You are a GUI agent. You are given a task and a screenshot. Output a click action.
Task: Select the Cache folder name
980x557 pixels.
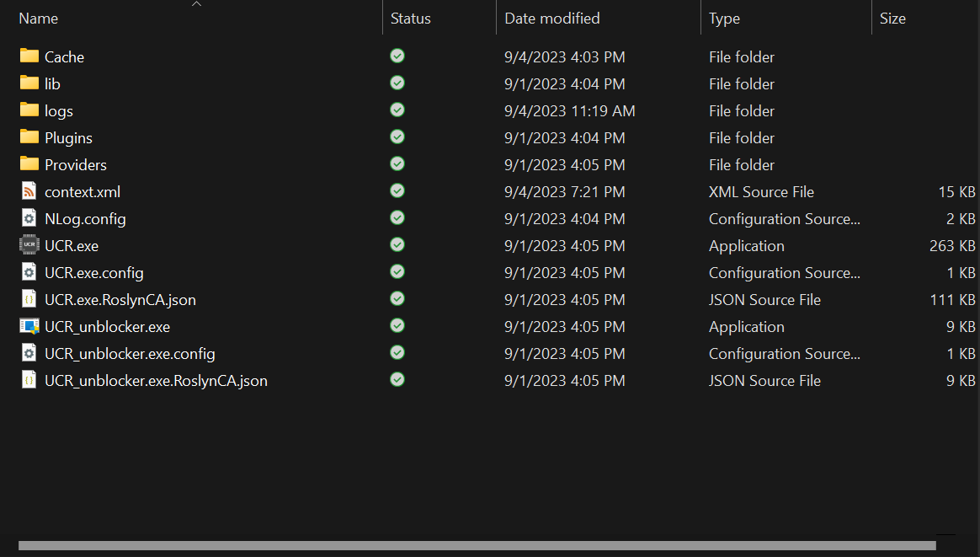click(64, 57)
